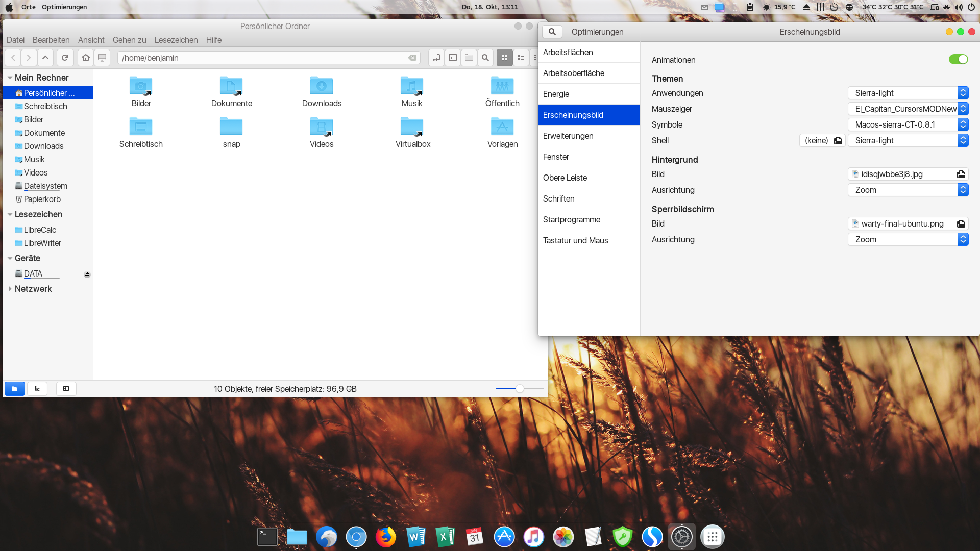Click the file manager search magnifier icon

coord(485,58)
